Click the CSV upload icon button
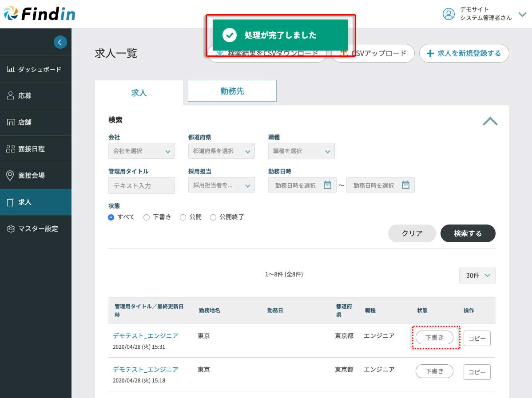 coord(373,53)
